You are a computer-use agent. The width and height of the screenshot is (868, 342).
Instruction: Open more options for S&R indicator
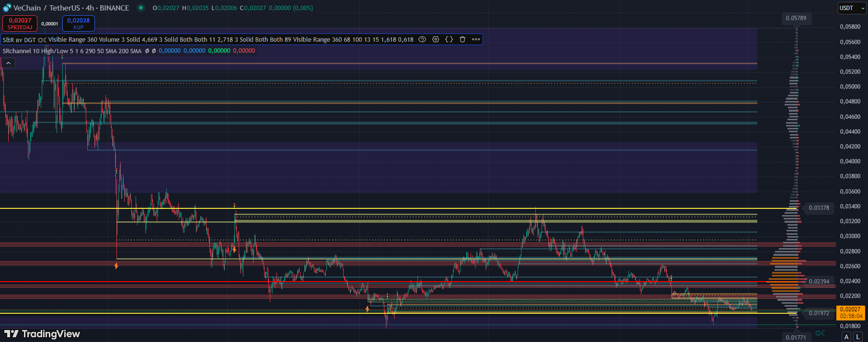pos(476,40)
